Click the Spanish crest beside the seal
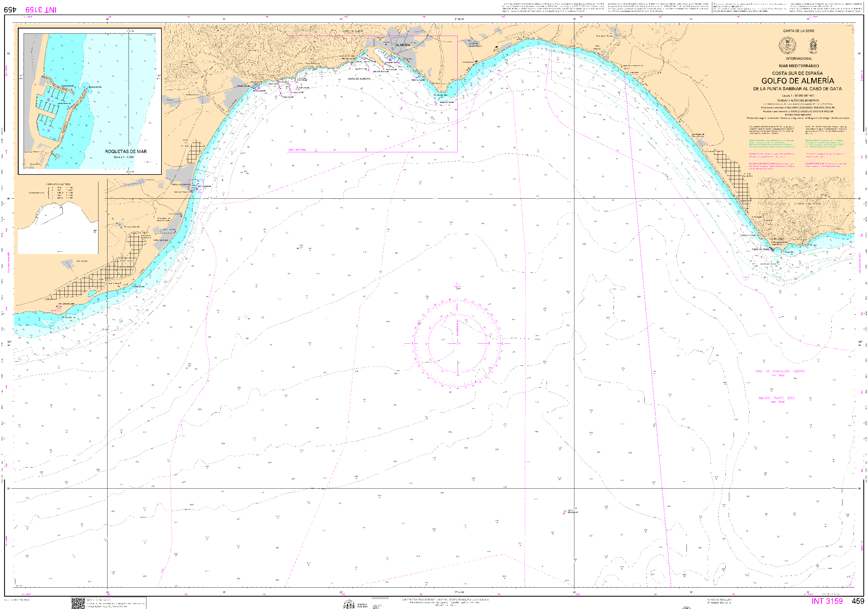 813,46
